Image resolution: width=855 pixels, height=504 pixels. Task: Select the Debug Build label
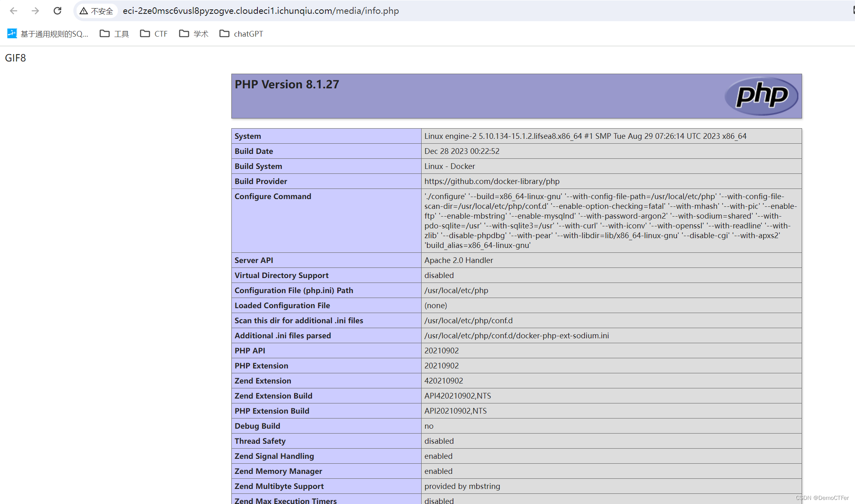click(x=257, y=426)
